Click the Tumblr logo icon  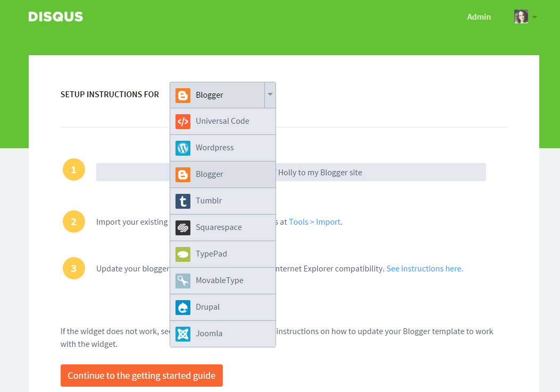pyautogui.click(x=183, y=201)
